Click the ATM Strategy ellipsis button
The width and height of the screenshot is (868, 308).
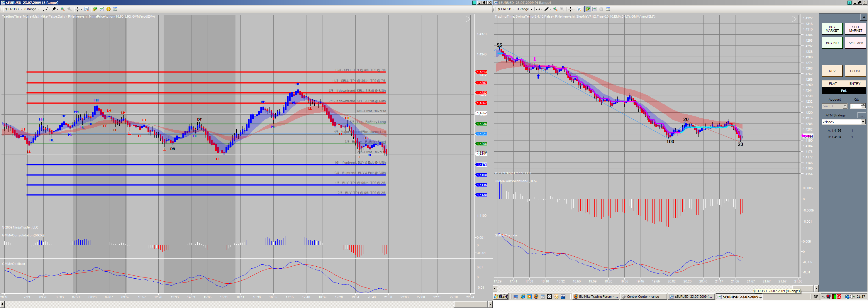[x=861, y=115]
